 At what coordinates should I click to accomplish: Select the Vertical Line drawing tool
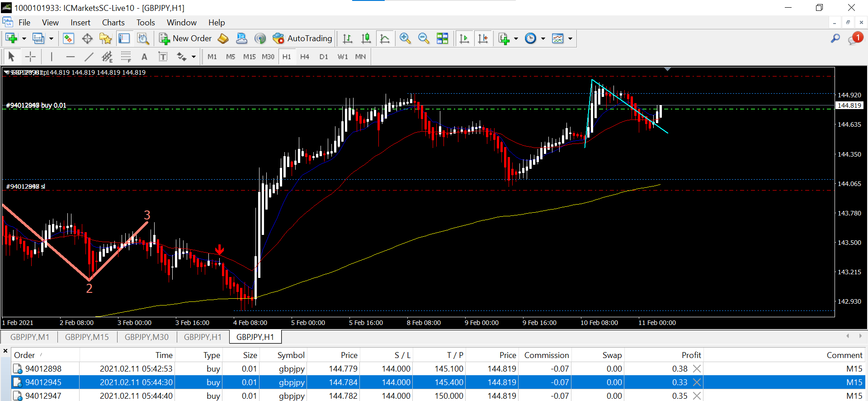coord(52,57)
